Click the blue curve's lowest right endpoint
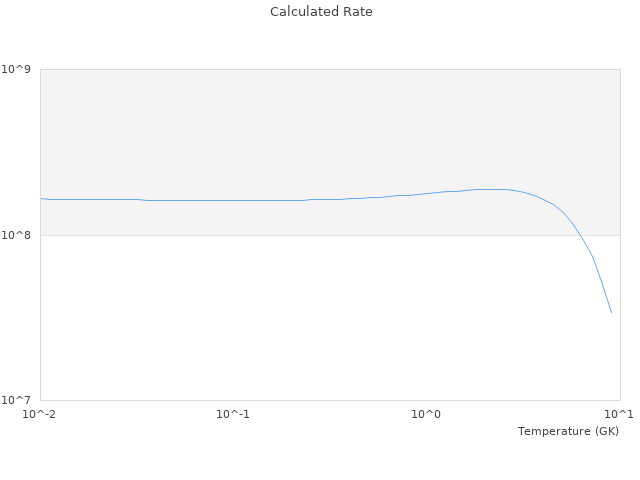 click(611, 313)
